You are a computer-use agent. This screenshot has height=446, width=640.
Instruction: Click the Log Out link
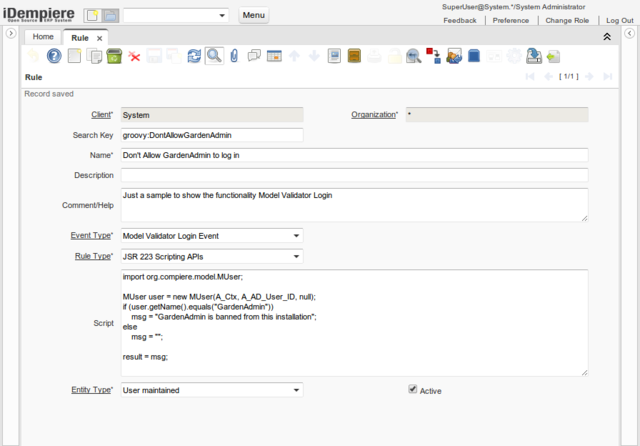point(619,20)
